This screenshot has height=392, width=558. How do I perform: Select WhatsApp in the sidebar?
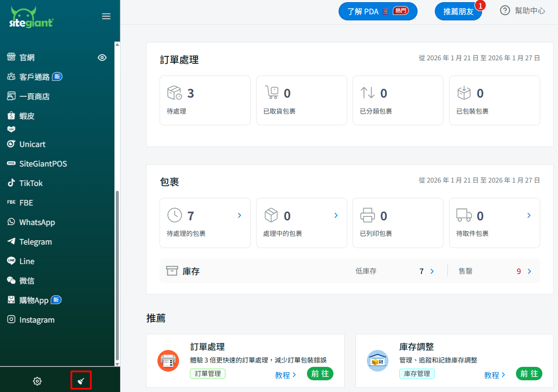37,222
